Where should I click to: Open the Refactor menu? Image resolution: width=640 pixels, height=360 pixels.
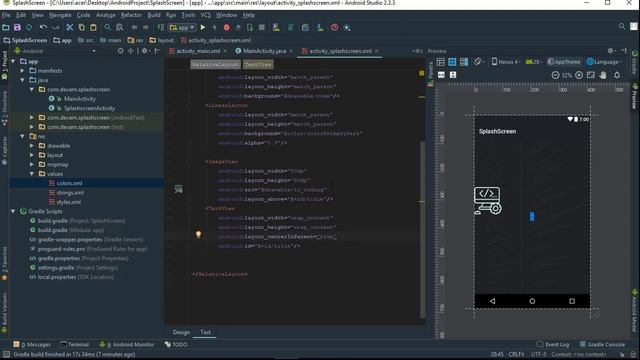[x=131, y=15]
